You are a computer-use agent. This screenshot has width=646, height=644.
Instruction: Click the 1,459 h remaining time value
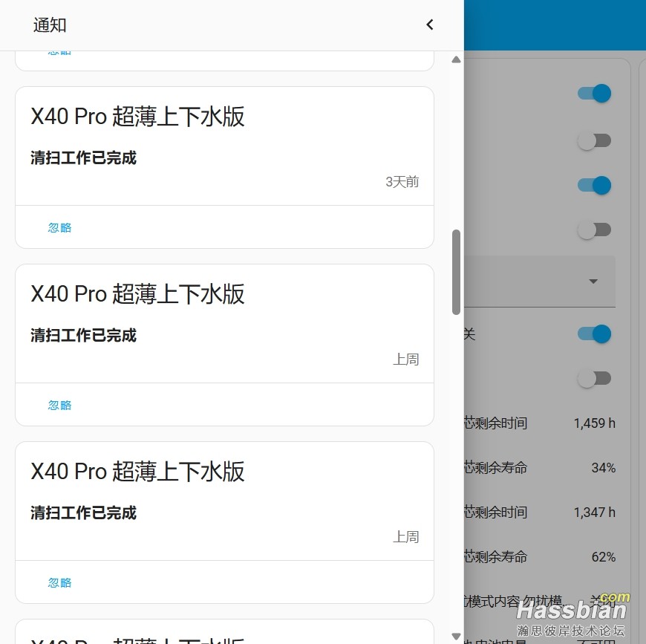tap(595, 423)
